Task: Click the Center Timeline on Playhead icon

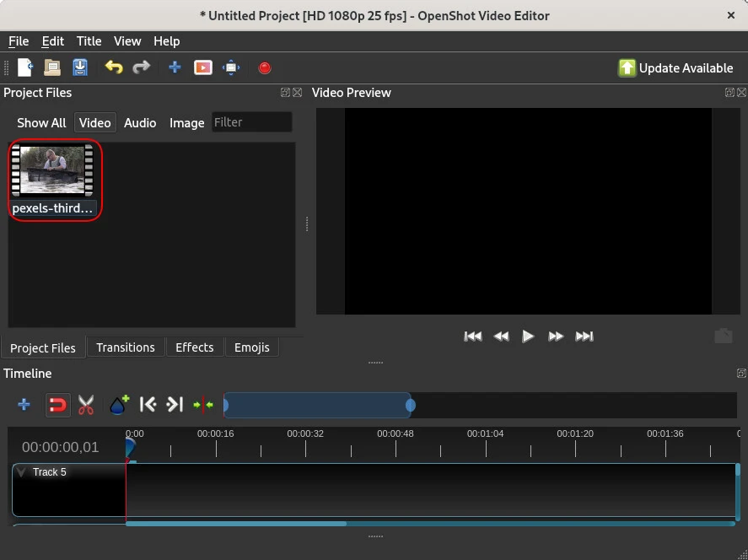Action: click(203, 405)
